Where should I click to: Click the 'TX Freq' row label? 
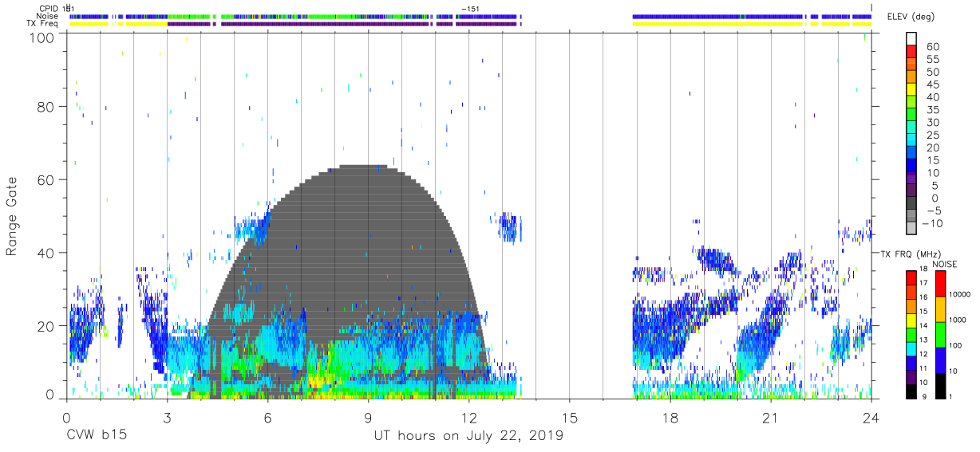point(43,24)
